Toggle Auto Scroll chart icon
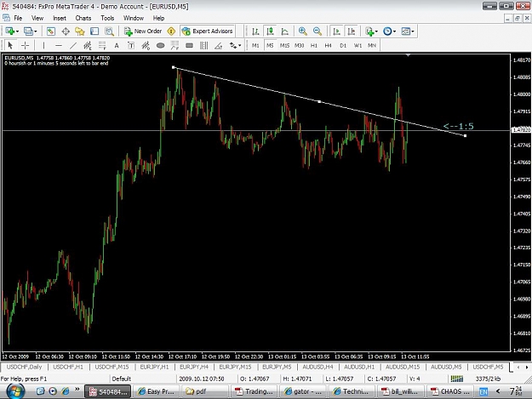 (x=336, y=31)
